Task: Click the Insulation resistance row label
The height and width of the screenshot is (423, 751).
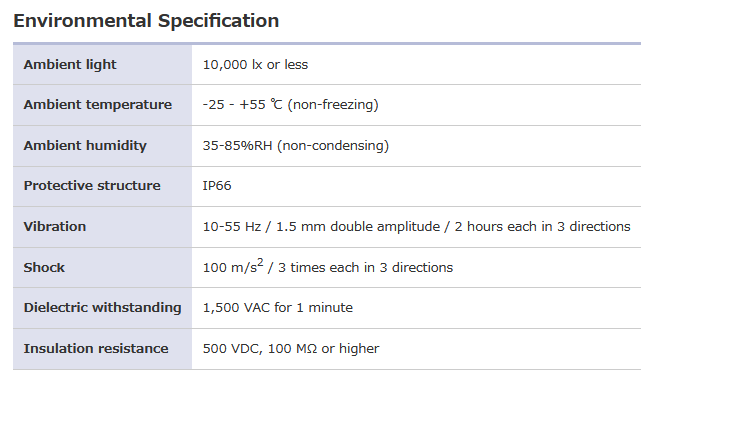Action: click(x=96, y=349)
